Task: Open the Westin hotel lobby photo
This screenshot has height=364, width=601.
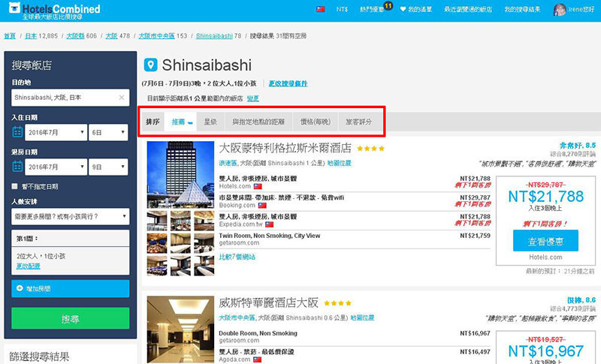Action: (x=180, y=329)
